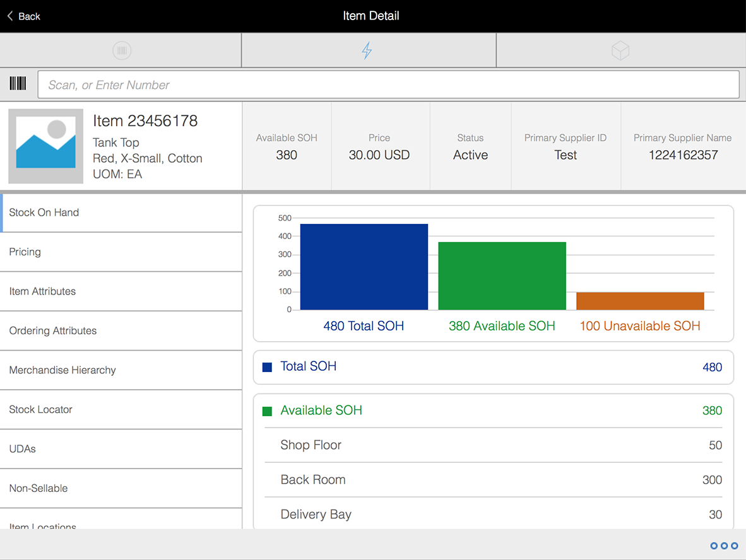Click the green Available SOH color square
This screenshot has width=746, height=560.
point(268,411)
